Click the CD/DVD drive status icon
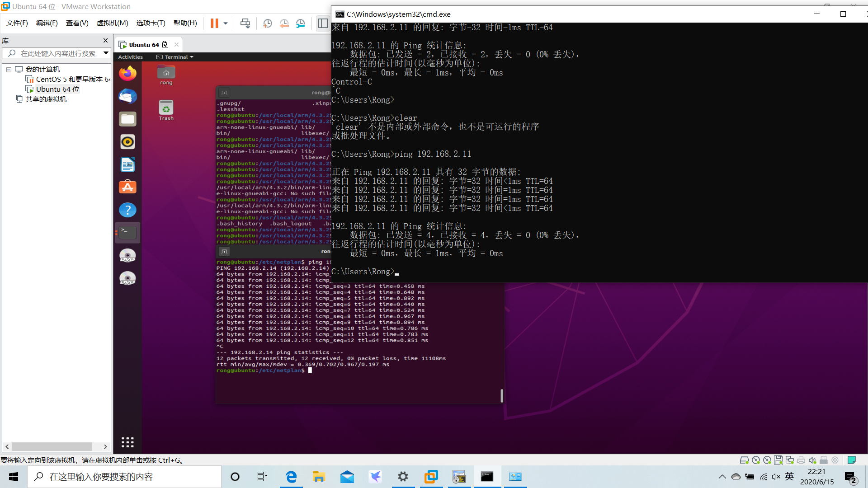Image resolution: width=868 pixels, height=488 pixels. point(756,460)
